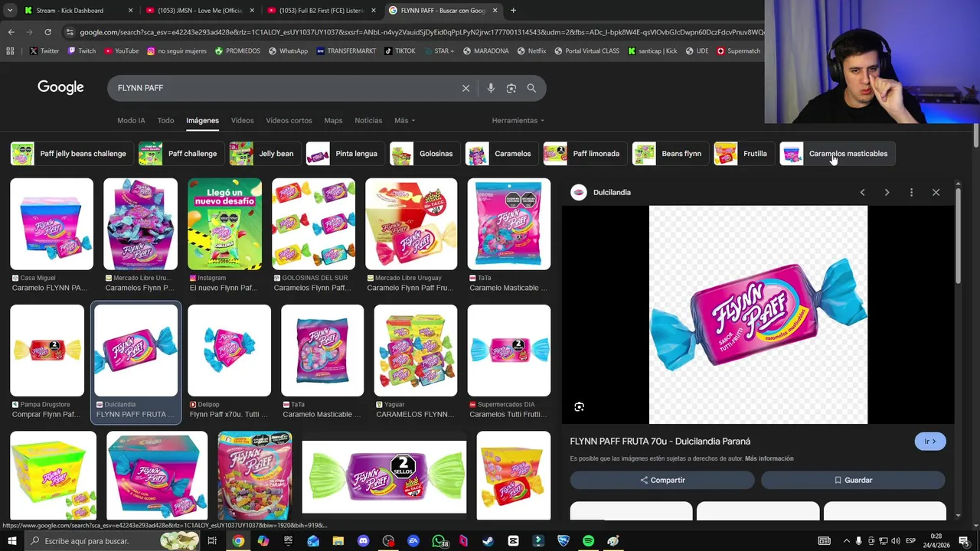The height and width of the screenshot is (551, 980).
Task: Select the Videos cortos search tab
Action: [x=289, y=120]
